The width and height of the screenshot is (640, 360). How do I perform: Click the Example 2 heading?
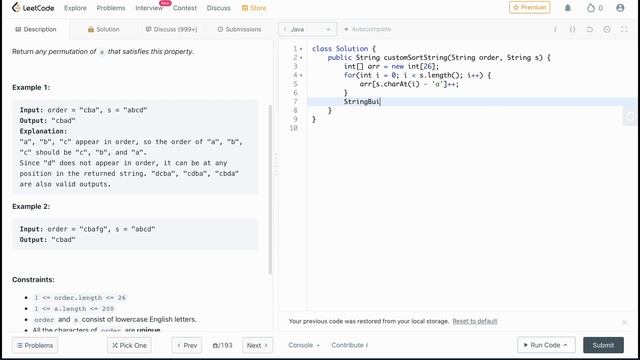(31, 207)
